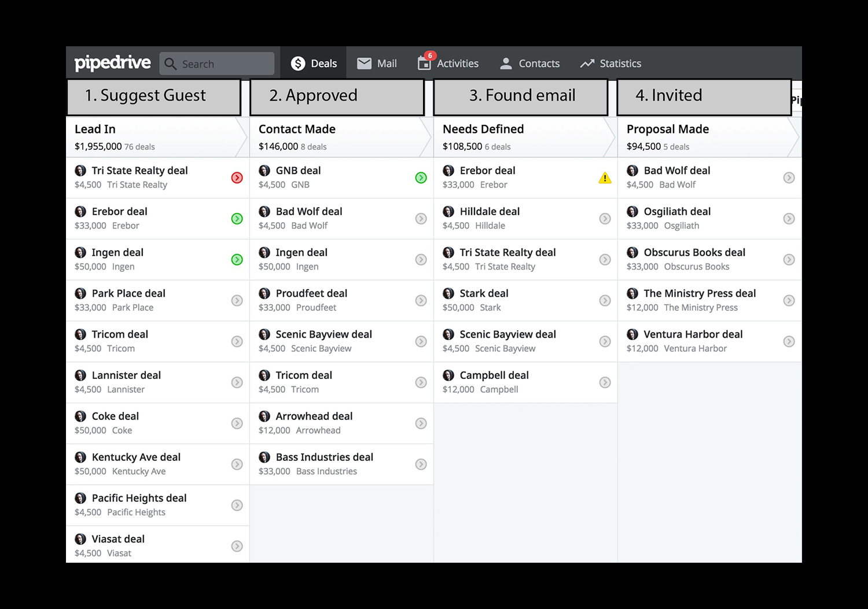The height and width of the screenshot is (609, 868).
Task: Open the Scenic Bayview deal in Needs Defined
Action: point(525,342)
